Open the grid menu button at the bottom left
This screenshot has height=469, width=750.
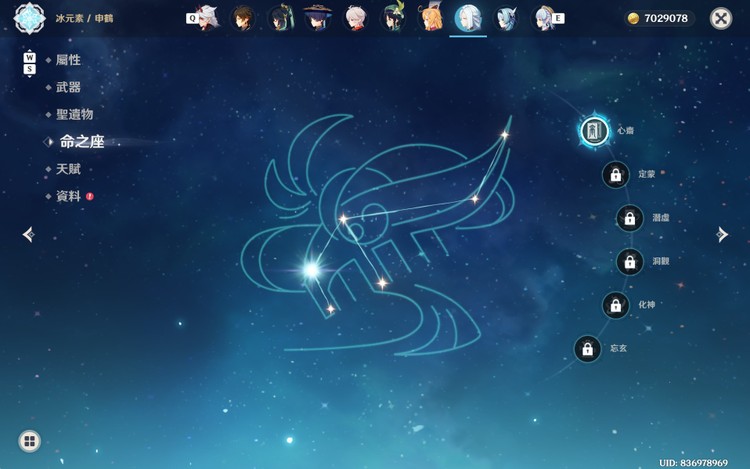[30, 441]
